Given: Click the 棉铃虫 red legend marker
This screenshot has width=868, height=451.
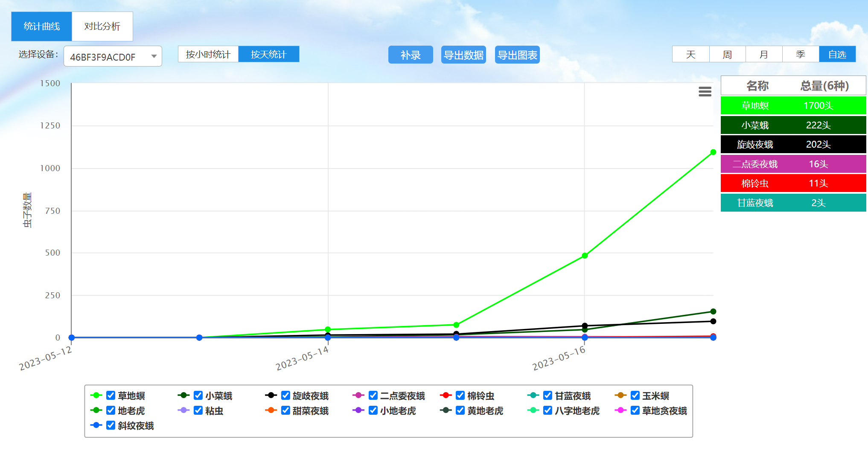Looking at the screenshot, I should [x=446, y=396].
